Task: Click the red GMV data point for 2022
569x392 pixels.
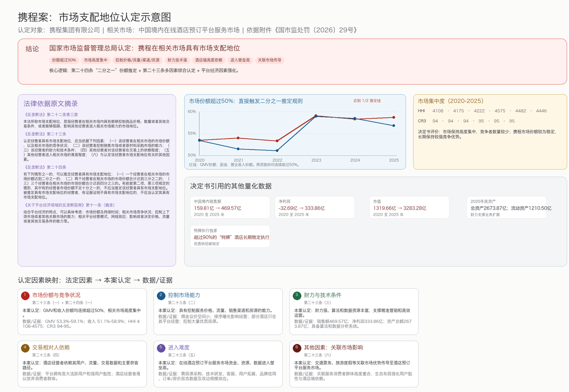Action: pos(277,141)
